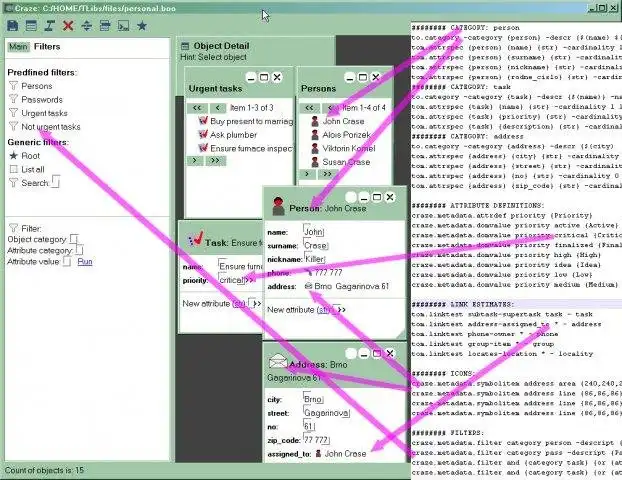Screen dimensions: 622x480
Task: Click the italic I toolbar icon
Action: click(49, 26)
